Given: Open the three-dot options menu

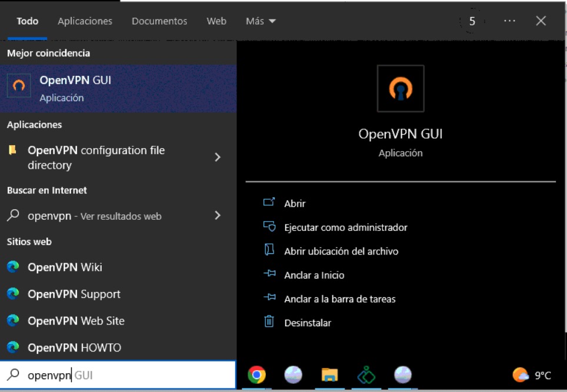Looking at the screenshot, I should click(509, 21).
